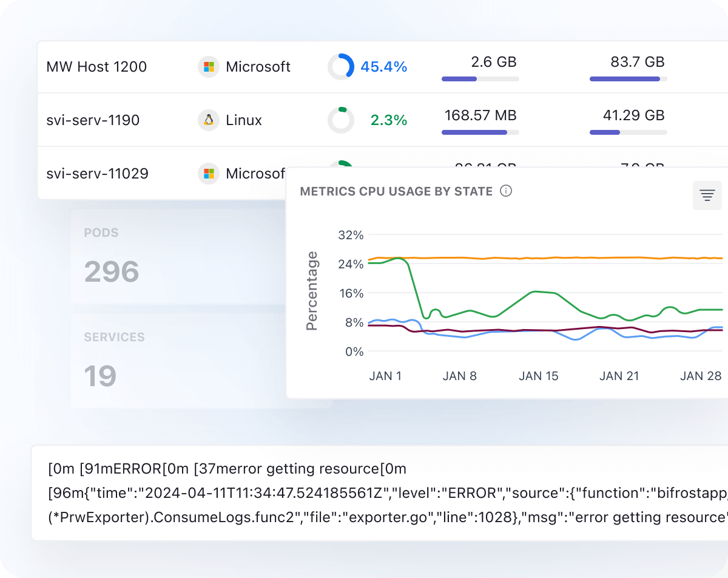Click the Linux label in svi-serv-1190 row
Screen dimensions: 728x578
[244, 120]
